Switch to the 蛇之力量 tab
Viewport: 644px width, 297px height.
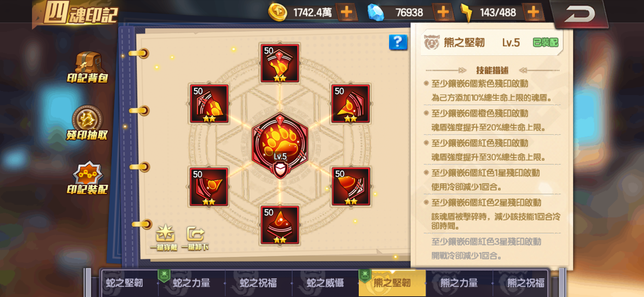coord(192,283)
